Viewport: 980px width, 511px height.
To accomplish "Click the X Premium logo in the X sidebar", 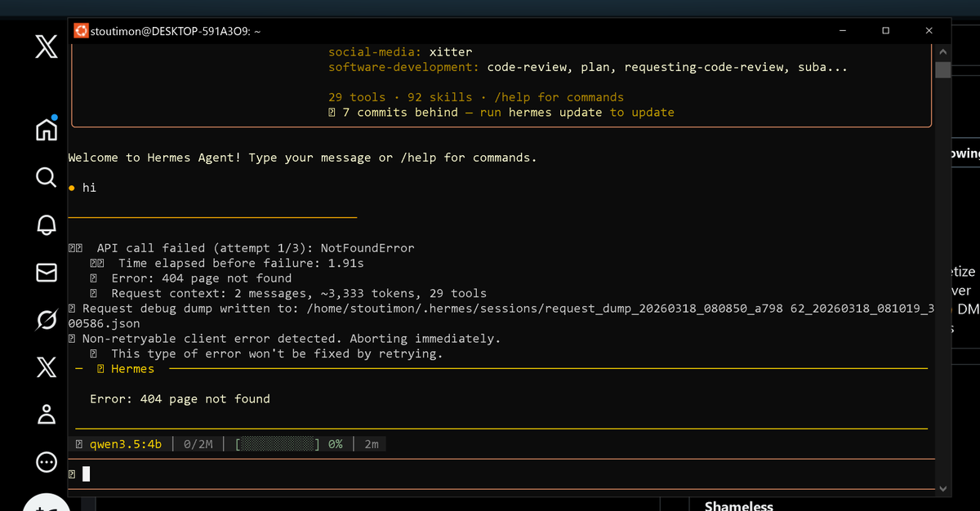I will pyautogui.click(x=47, y=367).
